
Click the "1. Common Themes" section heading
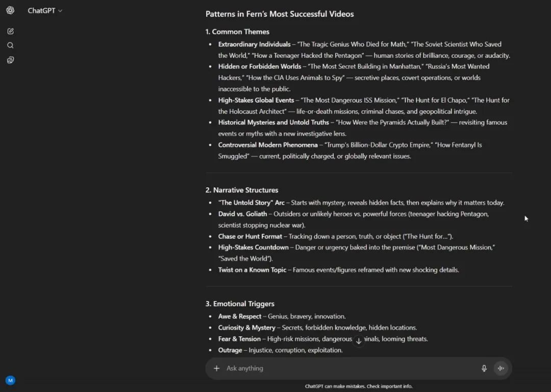(237, 32)
